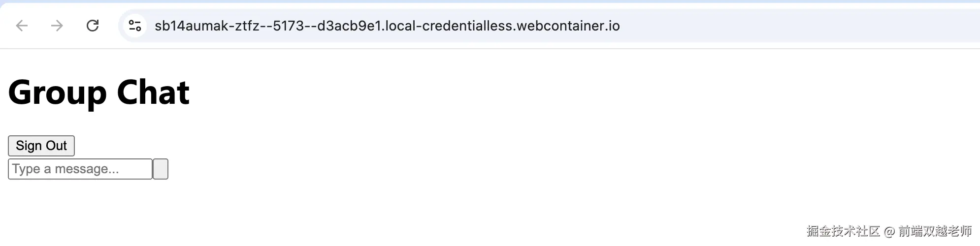The width and height of the screenshot is (980, 246).
Task: Click the browser back arrow
Action: 22,26
